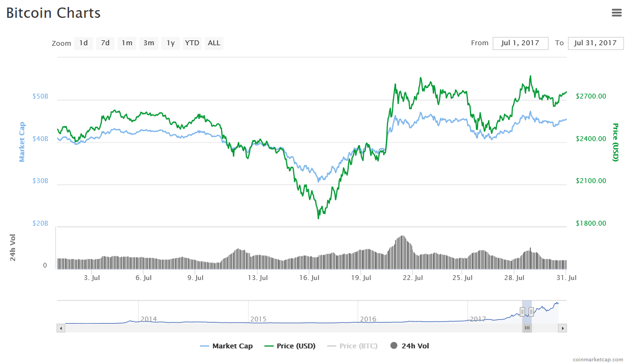Select the ALL zoom option
This screenshot has height=364, width=629.
point(214,43)
